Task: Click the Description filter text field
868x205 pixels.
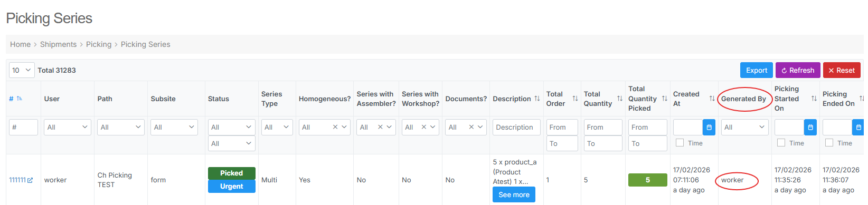Action: tap(516, 127)
